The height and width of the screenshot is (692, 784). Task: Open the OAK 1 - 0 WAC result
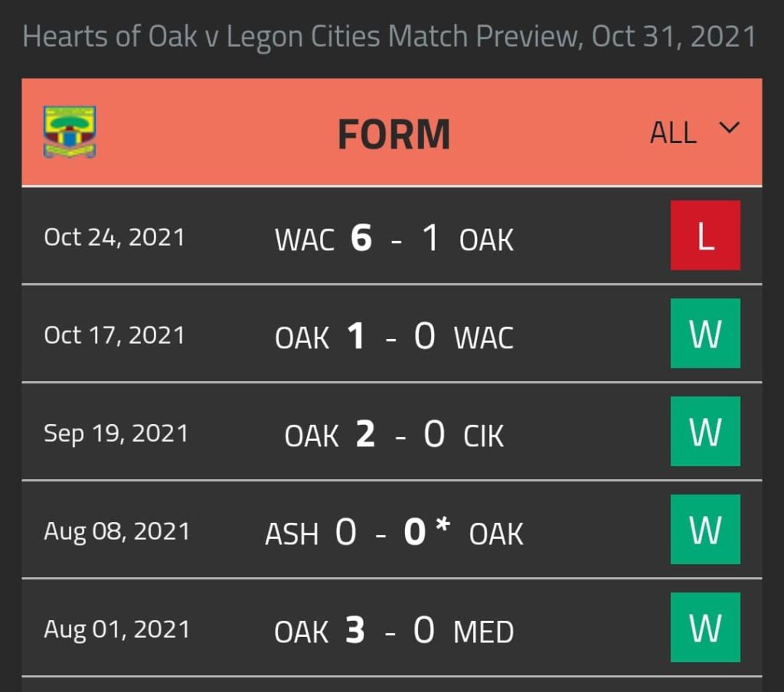[394, 336]
